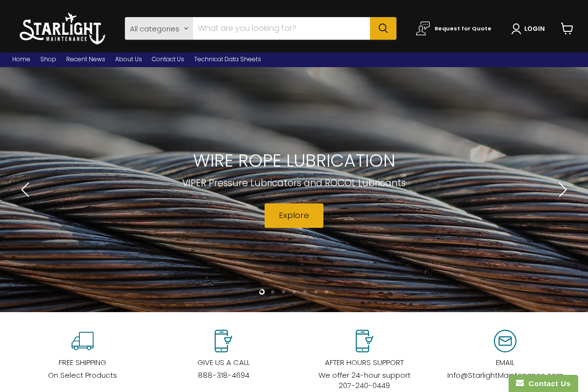Click the yellow search magnifier icon
This screenshot has width=588, height=392.
tap(383, 28)
